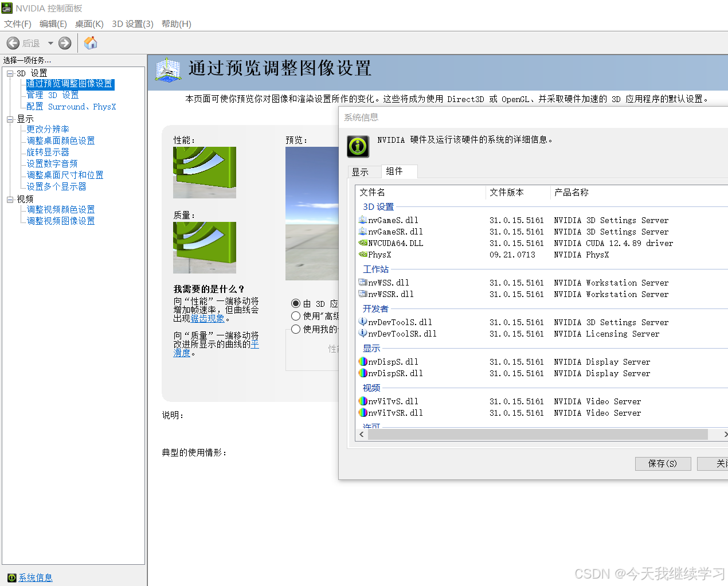This screenshot has width=728, height=586.
Task: Click the 文件版本 column header
Action: (x=518, y=192)
